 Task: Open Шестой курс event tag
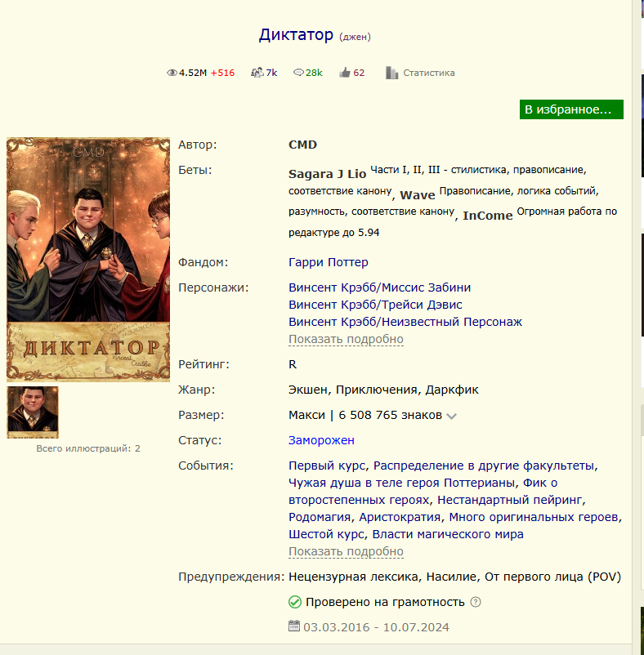click(x=326, y=534)
